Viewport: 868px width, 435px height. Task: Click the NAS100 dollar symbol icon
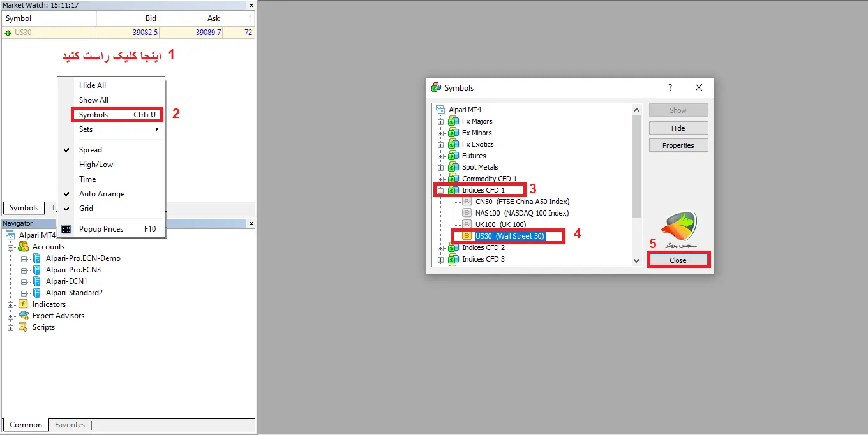pos(467,213)
